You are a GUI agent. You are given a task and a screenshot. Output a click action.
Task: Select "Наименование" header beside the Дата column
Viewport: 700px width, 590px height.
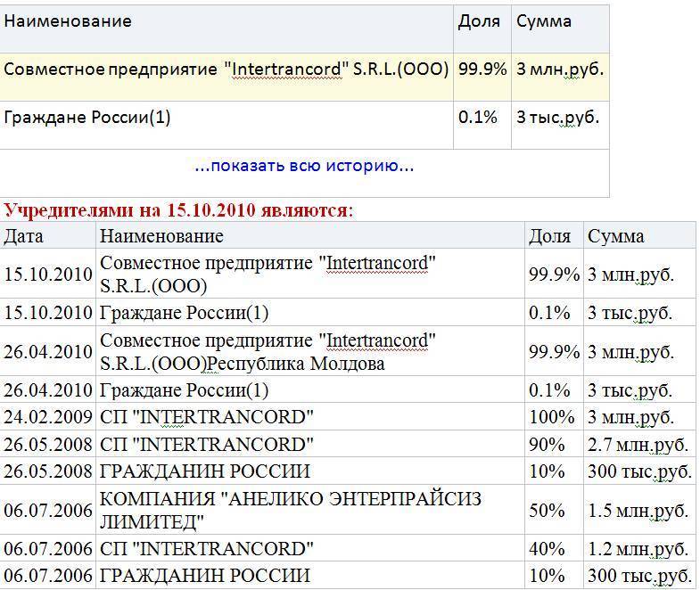tap(161, 236)
